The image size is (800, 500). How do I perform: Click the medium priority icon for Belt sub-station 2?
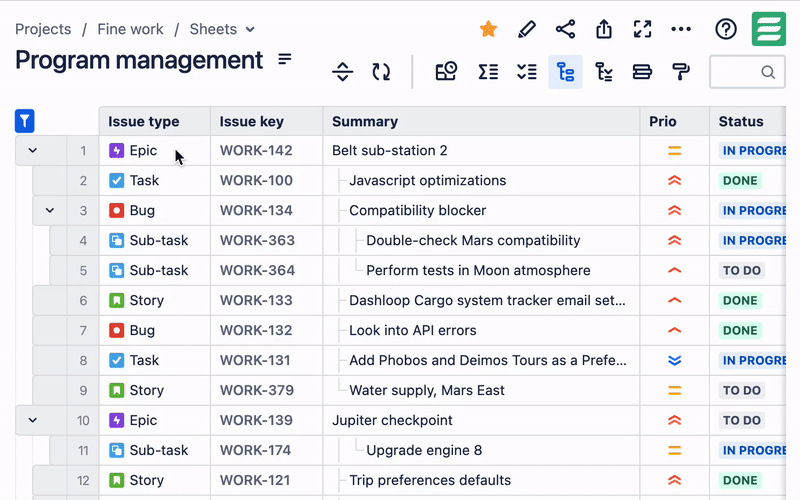pos(674,151)
